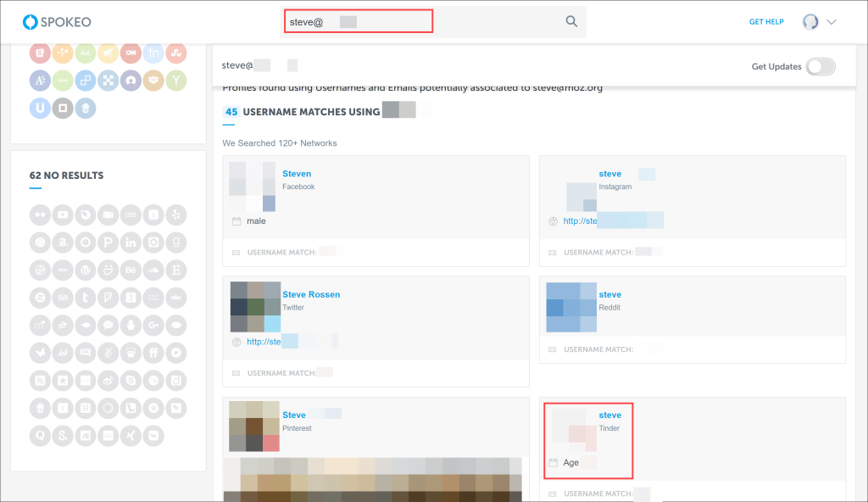The height and width of the screenshot is (502, 868).
Task: Click the light blue U network icon
Action: pos(40,108)
